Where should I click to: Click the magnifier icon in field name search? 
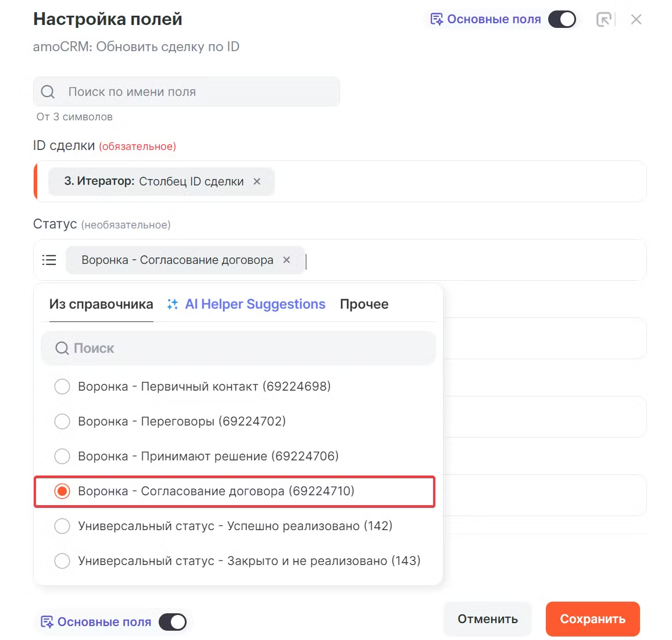(x=48, y=92)
